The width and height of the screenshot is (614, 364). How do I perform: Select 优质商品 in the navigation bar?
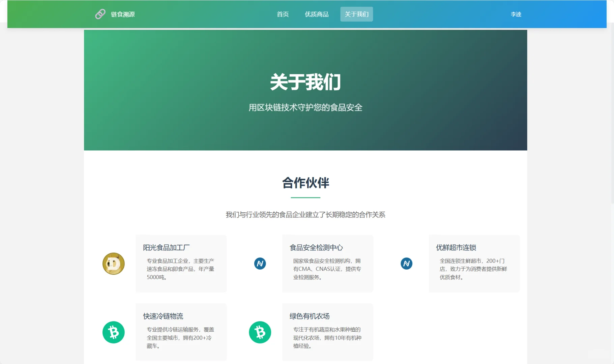pos(317,14)
